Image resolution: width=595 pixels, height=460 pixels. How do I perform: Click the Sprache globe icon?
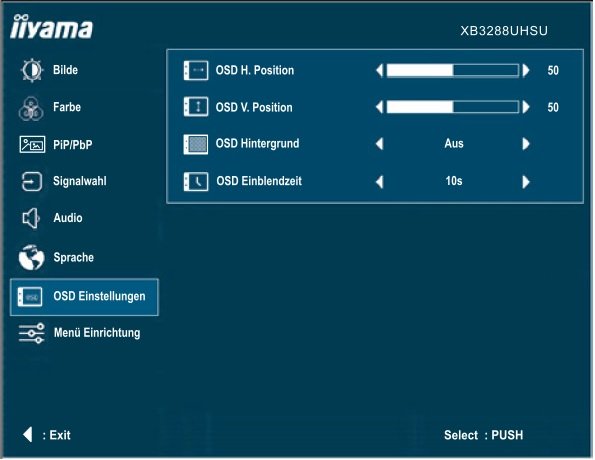[31, 257]
